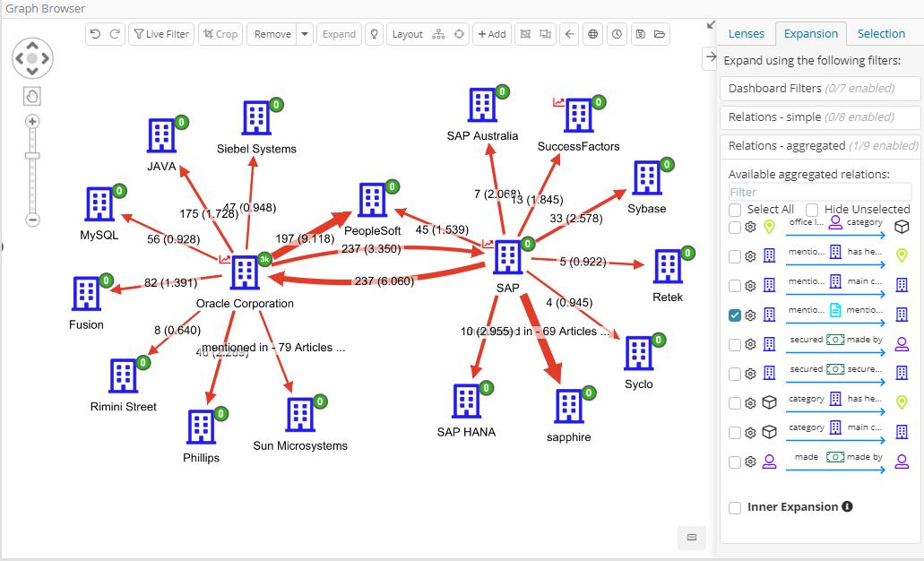Pan the graph left with the navigator arrow
The width and height of the screenshot is (924, 561).
click(x=20, y=58)
